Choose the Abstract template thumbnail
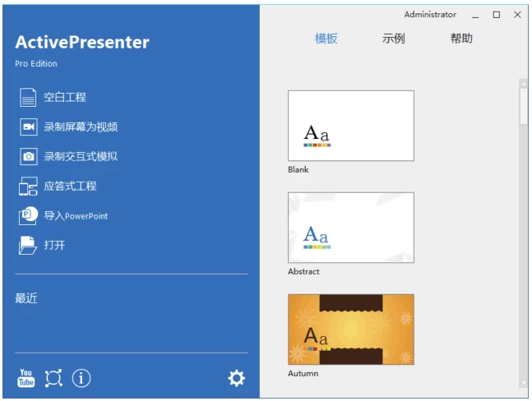 click(351, 228)
